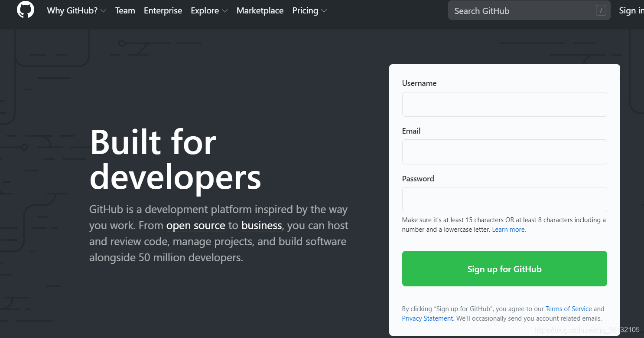
Task: Click into the Email field
Action: (x=504, y=152)
